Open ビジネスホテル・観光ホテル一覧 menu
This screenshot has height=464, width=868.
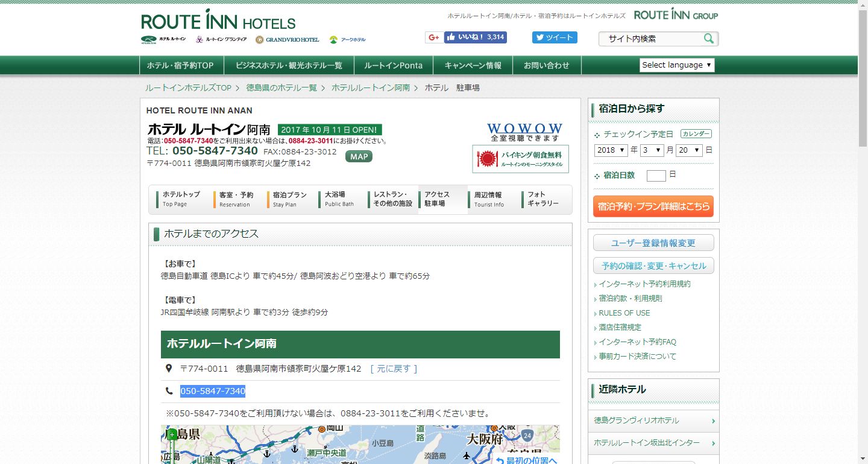[x=289, y=65]
